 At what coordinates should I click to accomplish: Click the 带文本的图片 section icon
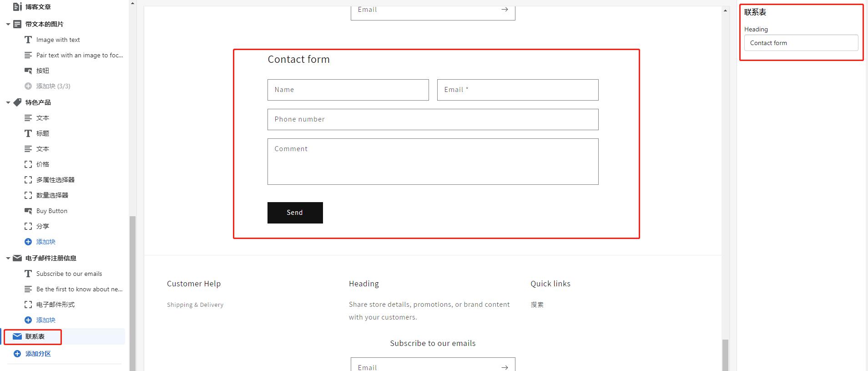click(17, 24)
